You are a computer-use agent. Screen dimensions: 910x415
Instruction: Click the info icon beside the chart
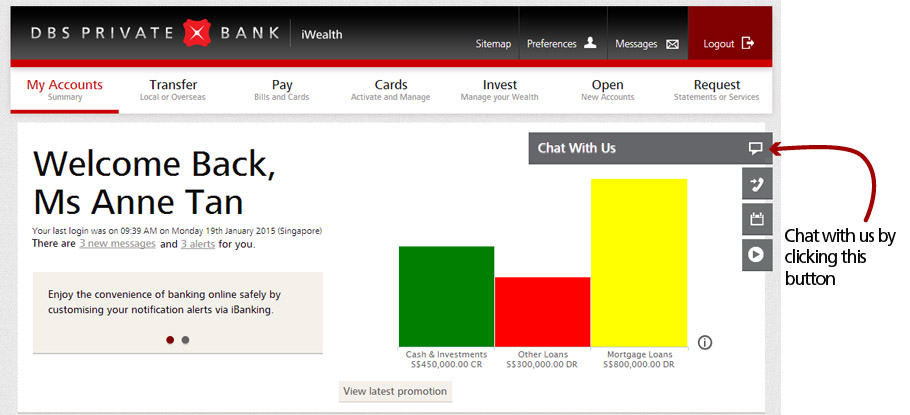point(705,342)
